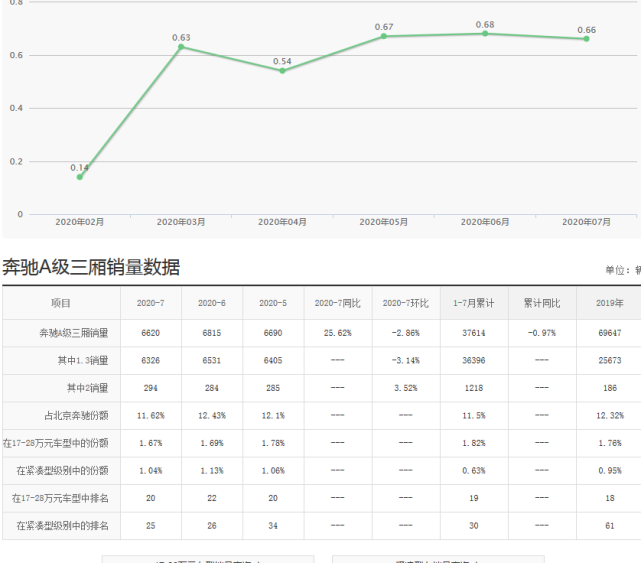Click the 3.52% cell
641x563 pixels.
(406, 388)
